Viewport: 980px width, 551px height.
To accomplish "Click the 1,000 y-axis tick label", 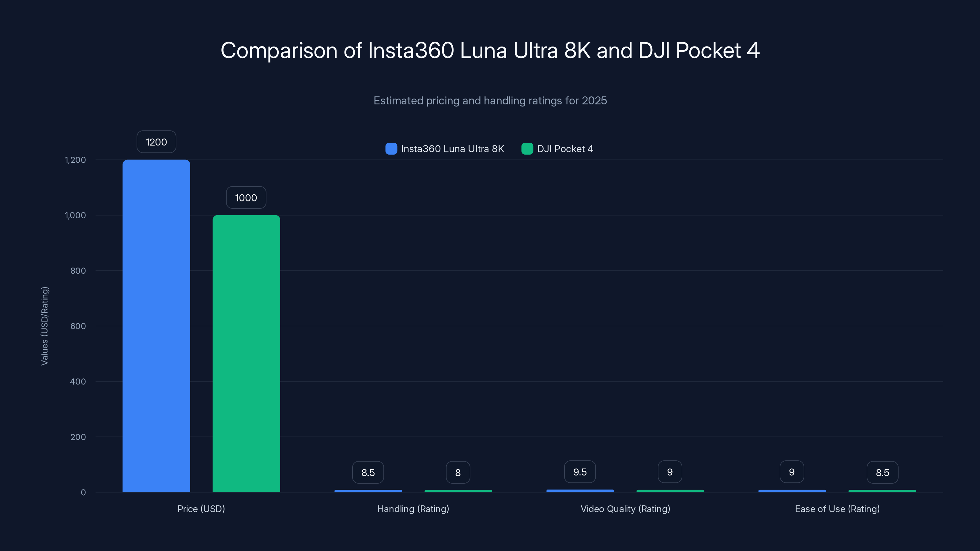I will [75, 215].
